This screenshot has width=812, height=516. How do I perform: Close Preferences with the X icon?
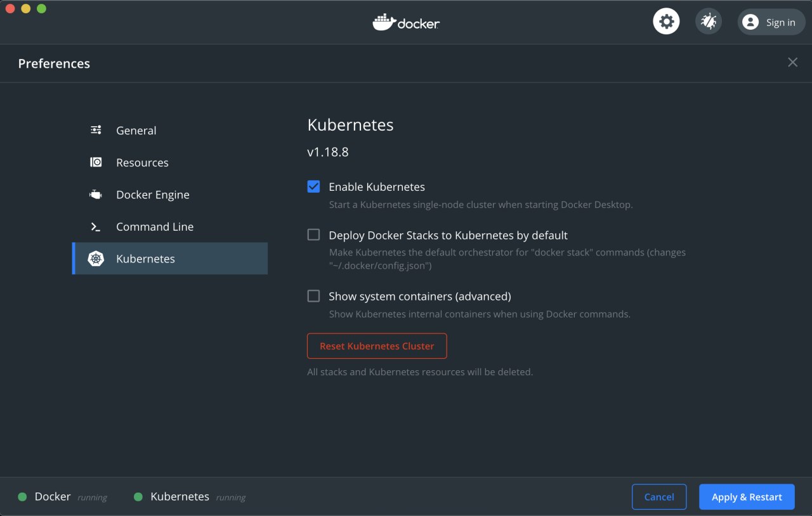pos(792,62)
